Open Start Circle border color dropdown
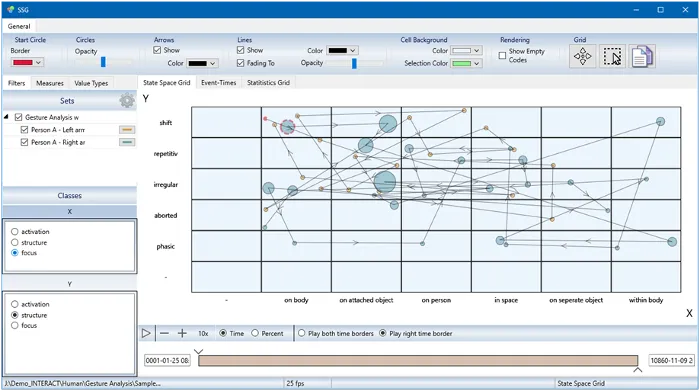 27,62
